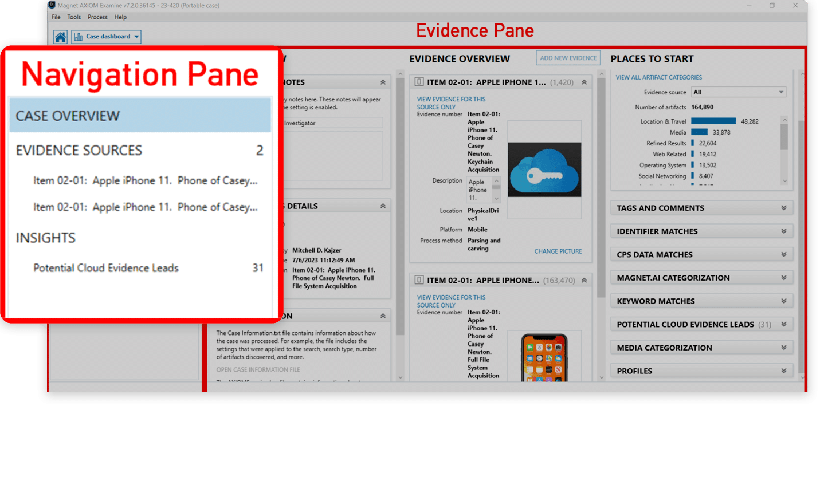824x504 pixels.
Task: Open the Evidence source All dropdown
Action: tap(738, 92)
